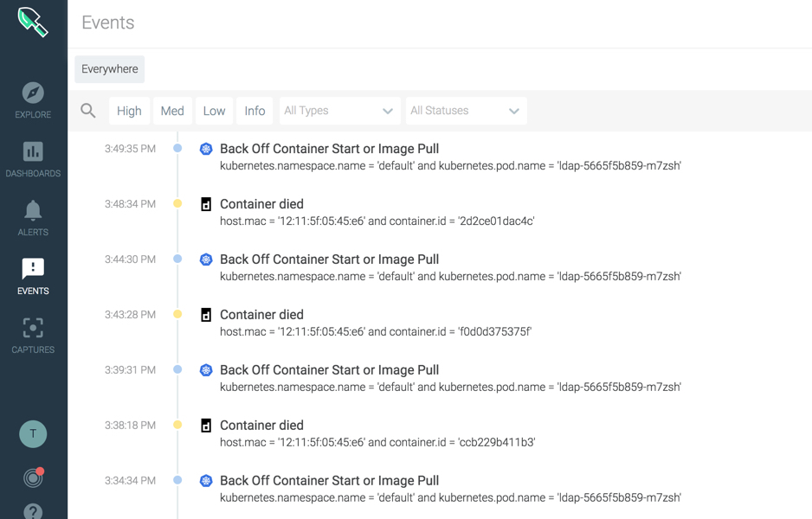Viewport: 812px width, 519px height.
Task: Select the 3:39:31 PM timeline dot
Action: coord(177,369)
